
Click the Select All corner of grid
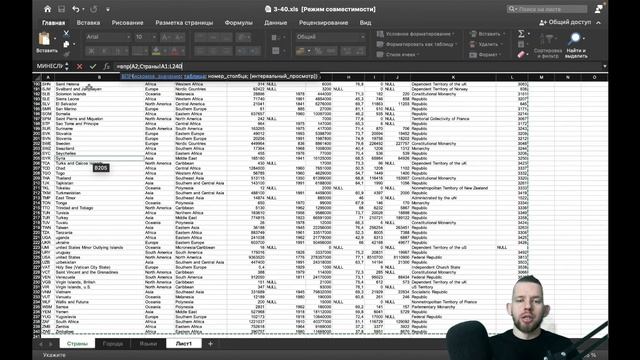[x=37, y=77]
